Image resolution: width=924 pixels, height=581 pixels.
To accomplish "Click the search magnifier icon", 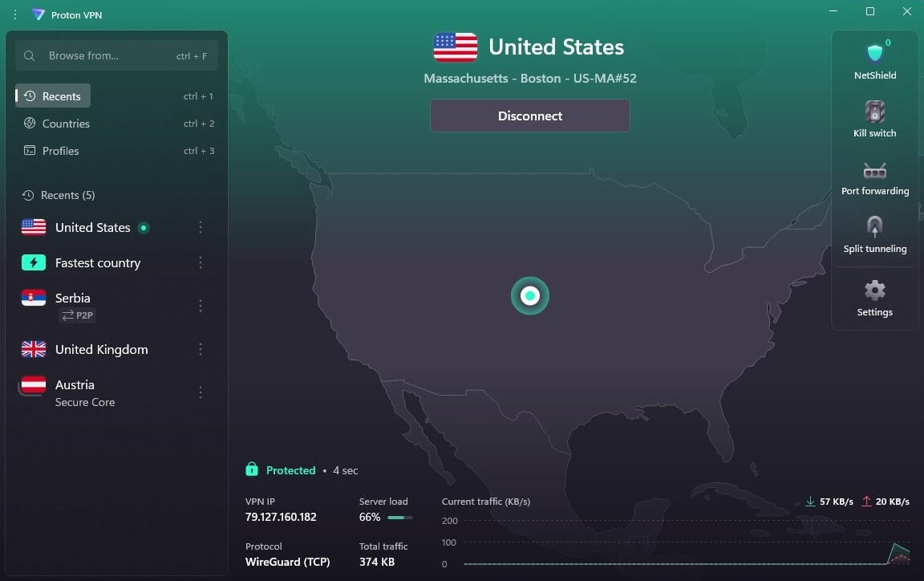I will (x=29, y=55).
